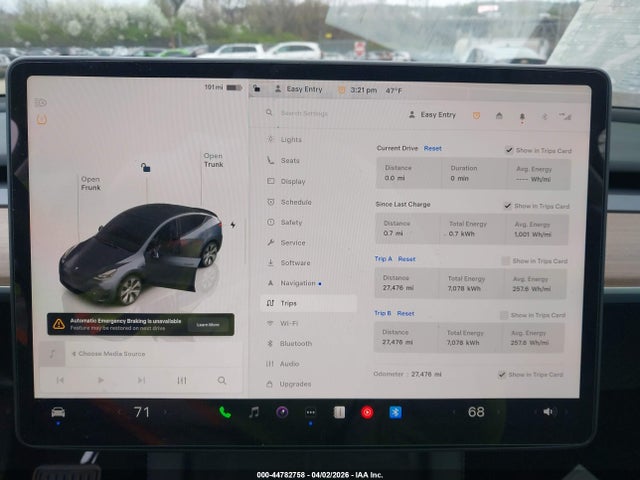Reset Trip A
Image resolution: width=640 pixels, height=480 pixels.
(x=407, y=259)
